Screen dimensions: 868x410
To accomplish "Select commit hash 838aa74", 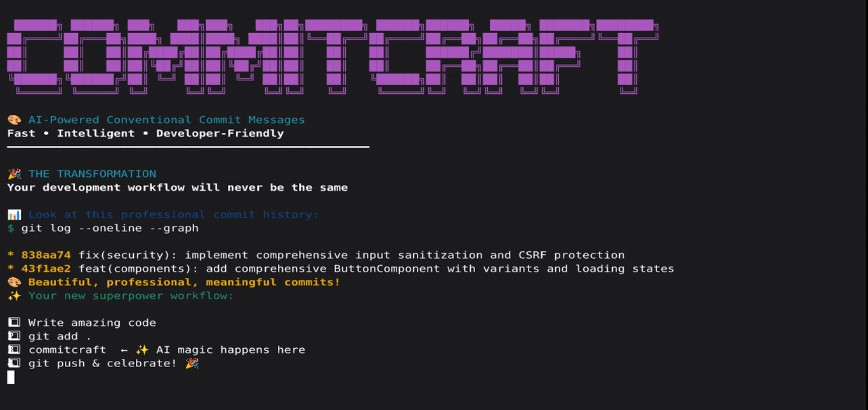I will point(46,255).
